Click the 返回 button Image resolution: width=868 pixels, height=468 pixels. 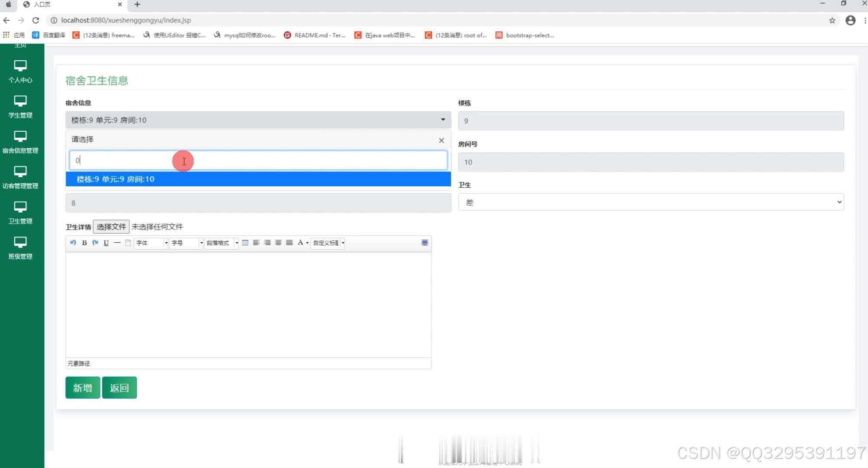pos(119,388)
